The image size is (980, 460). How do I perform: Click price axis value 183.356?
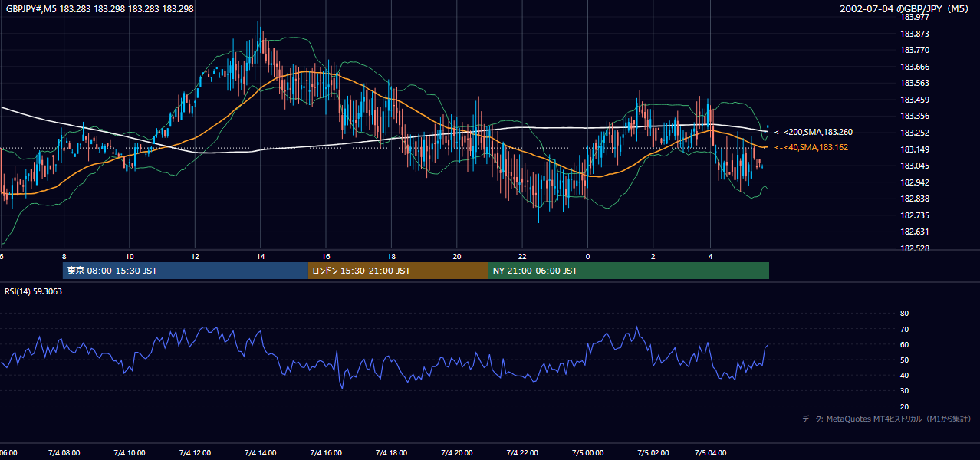click(x=914, y=117)
